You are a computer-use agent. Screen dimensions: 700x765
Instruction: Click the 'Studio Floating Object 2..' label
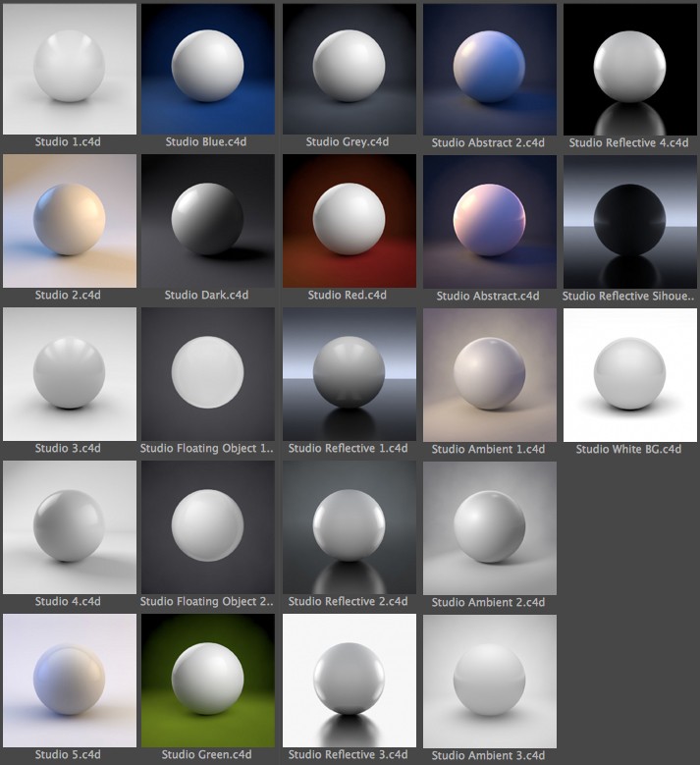coord(207,602)
